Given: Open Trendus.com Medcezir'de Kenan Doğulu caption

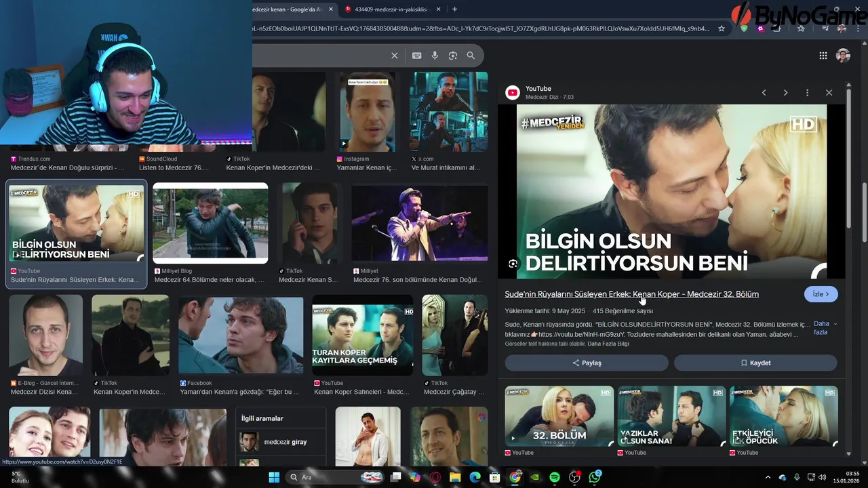Looking at the screenshot, I should [x=68, y=167].
